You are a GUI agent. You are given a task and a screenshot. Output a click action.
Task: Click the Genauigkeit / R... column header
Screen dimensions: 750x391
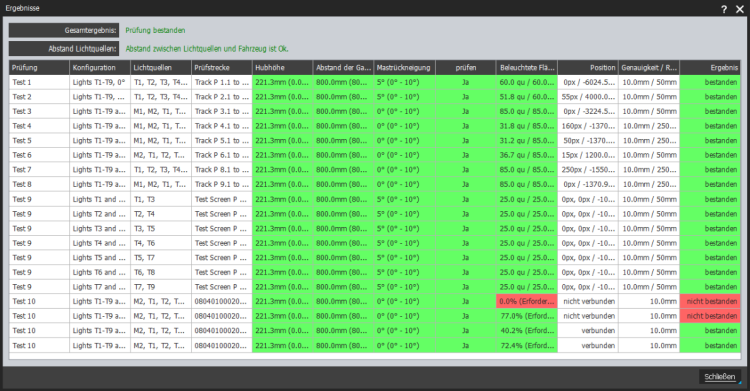click(649, 67)
